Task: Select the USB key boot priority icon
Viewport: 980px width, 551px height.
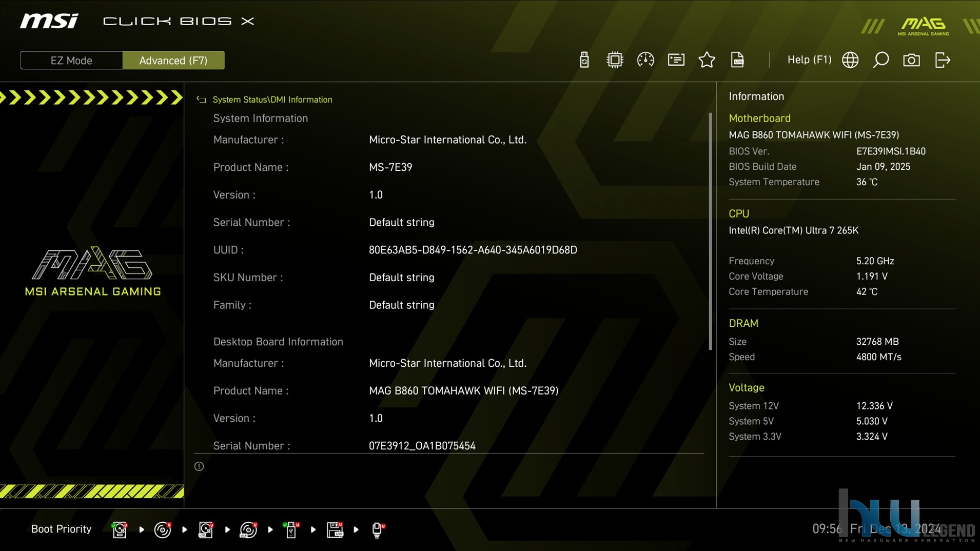Action: pyautogui.click(x=291, y=529)
